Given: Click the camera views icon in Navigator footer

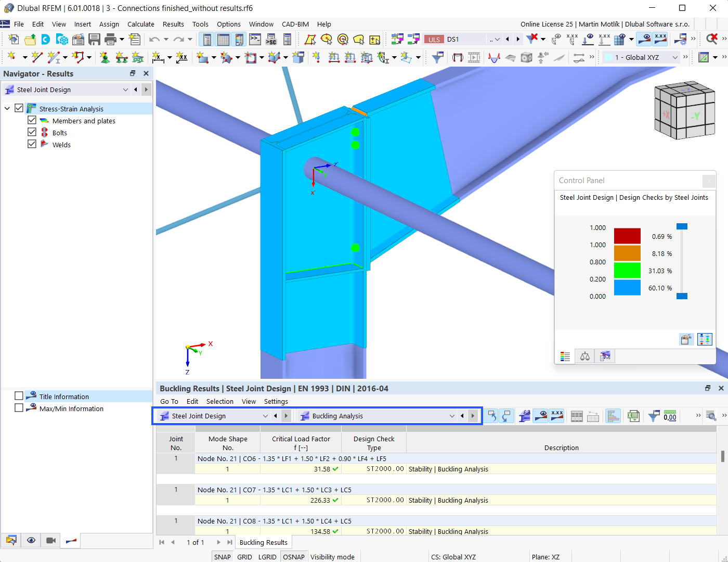Looking at the screenshot, I should 51,541.
